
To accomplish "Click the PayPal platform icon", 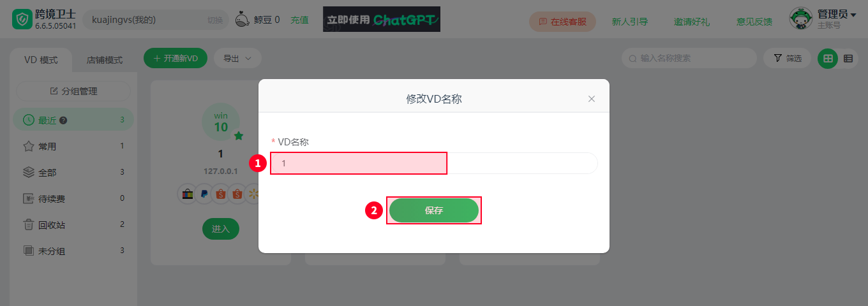I will [204, 194].
